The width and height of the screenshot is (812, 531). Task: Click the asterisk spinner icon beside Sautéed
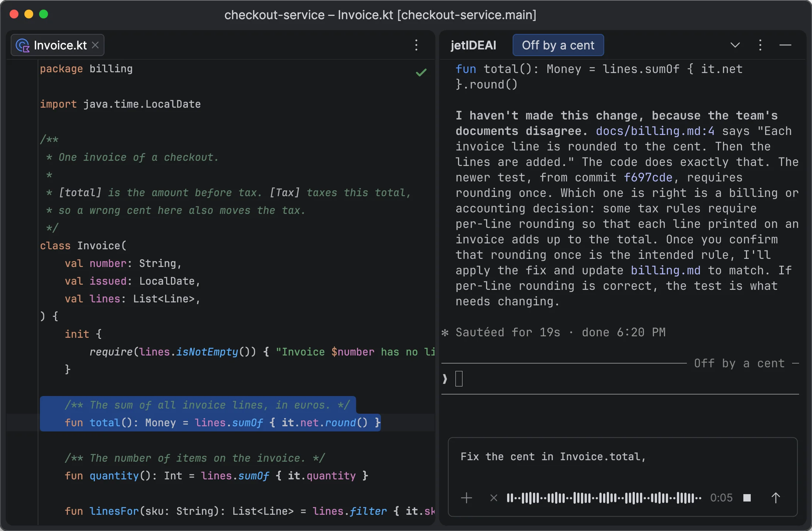[x=445, y=333]
